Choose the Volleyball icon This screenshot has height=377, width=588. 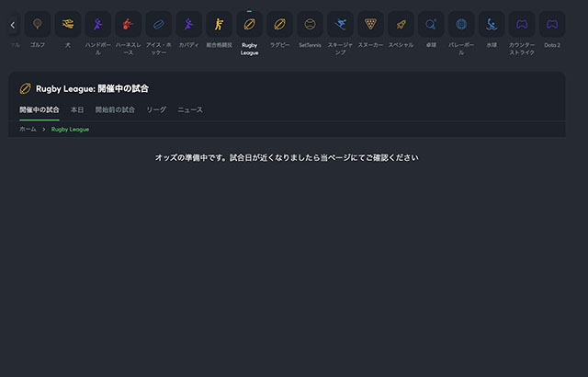461,24
